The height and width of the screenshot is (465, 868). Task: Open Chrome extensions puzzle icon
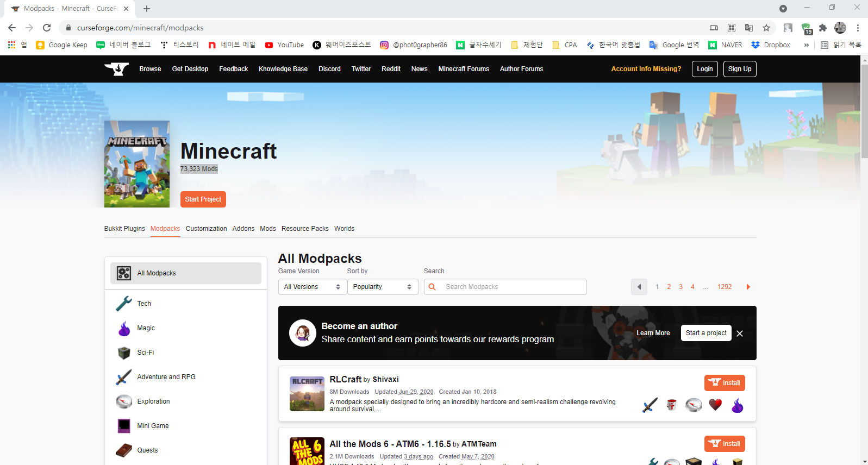pyautogui.click(x=823, y=28)
